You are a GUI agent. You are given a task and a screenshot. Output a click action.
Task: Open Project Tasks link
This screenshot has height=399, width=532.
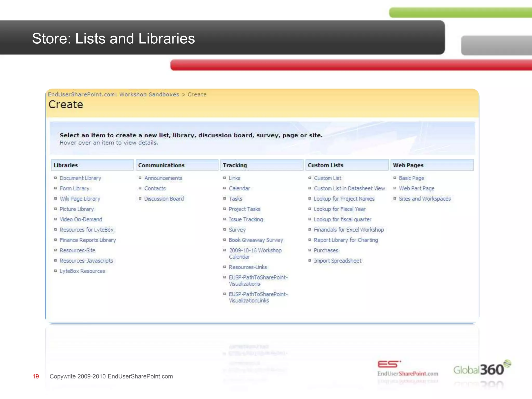244,209
